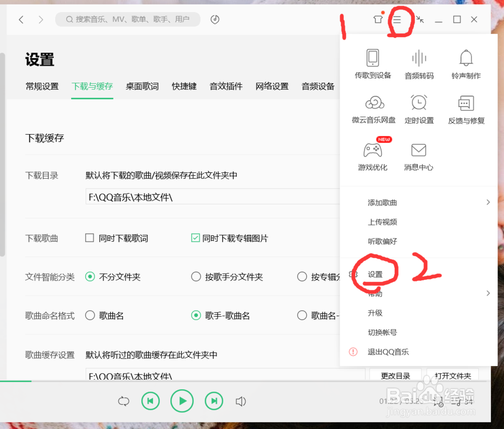Open 微云音乐网盘 cloud icon
The image size is (504, 429).
(x=374, y=103)
